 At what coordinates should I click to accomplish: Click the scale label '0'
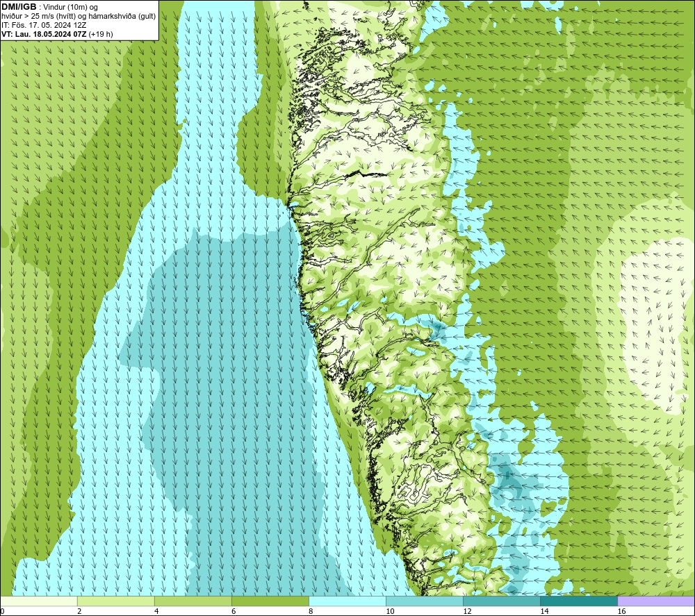(2, 611)
